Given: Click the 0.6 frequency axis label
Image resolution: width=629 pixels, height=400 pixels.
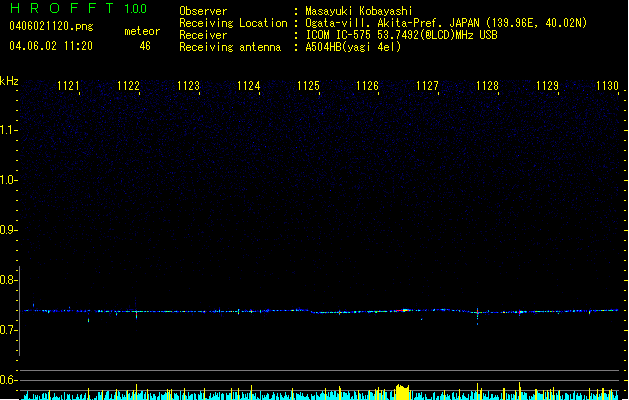Looking at the screenshot, I should tap(8, 380).
